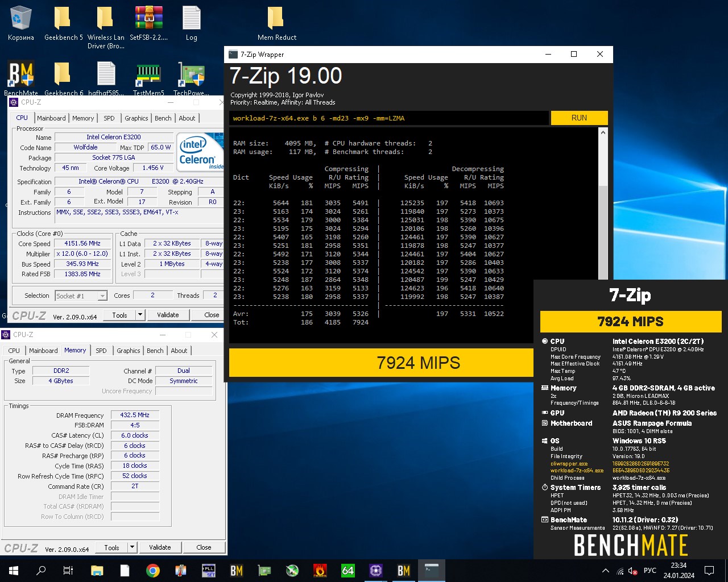Open the Geekbench 6 desktop folder
The width and height of the screenshot is (728, 582).
[x=63, y=78]
